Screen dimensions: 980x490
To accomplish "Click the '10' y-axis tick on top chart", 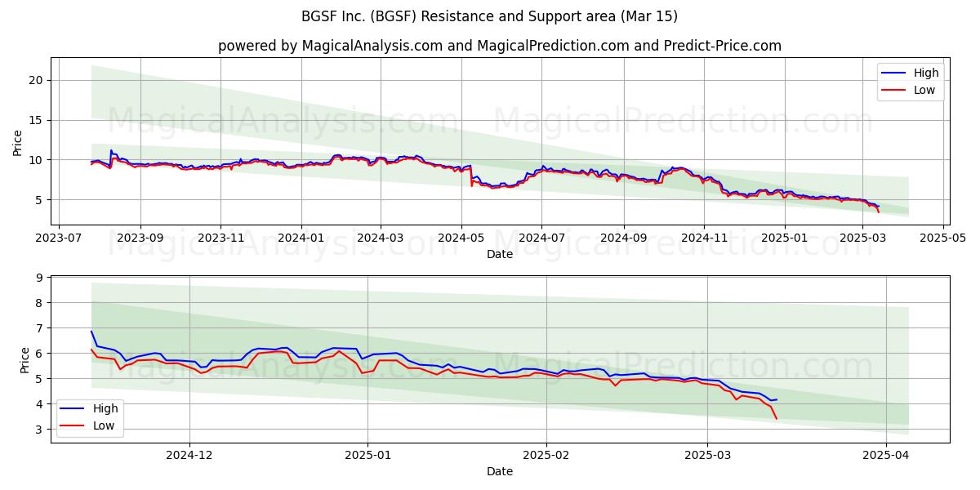I will [35, 160].
